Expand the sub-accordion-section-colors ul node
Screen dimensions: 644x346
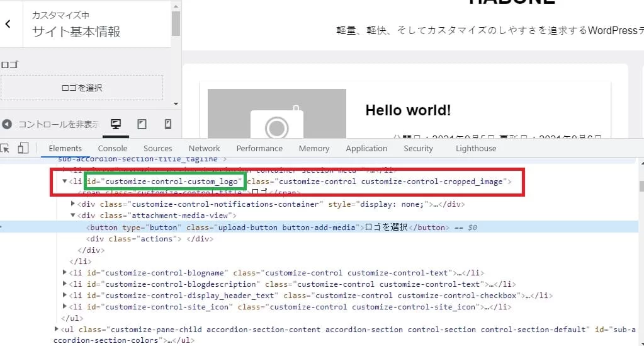tap(56, 329)
